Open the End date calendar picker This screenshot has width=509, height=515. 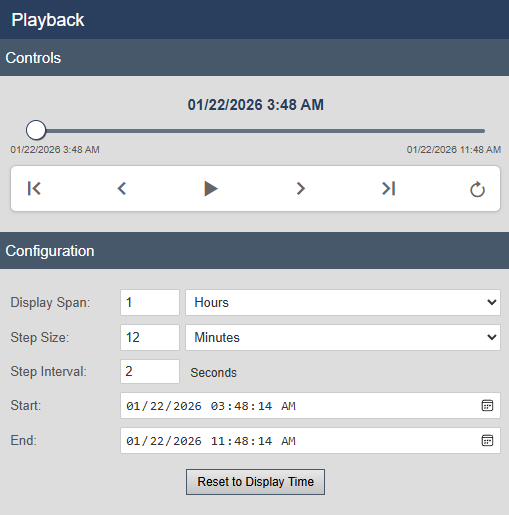(487, 441)
